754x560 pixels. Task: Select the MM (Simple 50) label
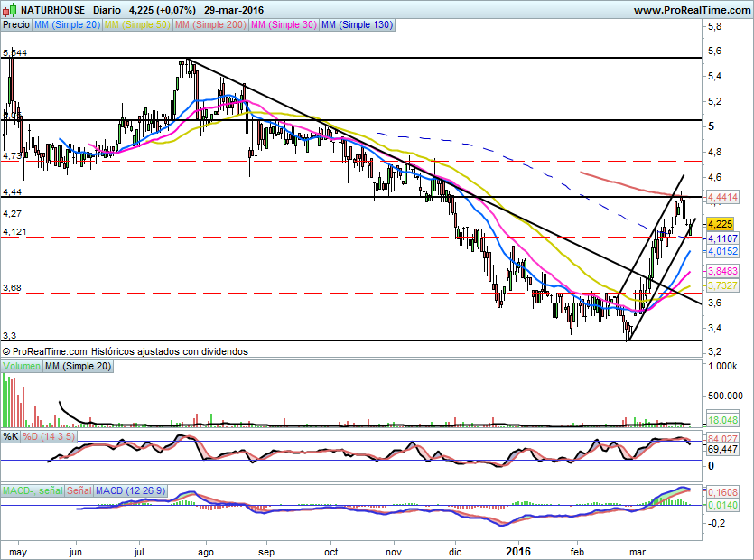pos(137,24)
